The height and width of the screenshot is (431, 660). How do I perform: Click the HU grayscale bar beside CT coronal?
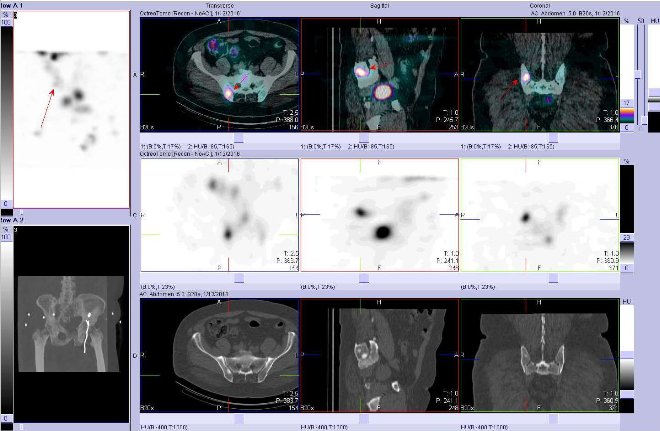[626, 355]
